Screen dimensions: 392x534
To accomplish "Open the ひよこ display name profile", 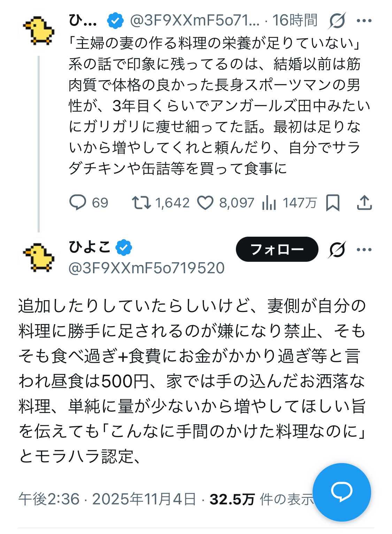I will pos(90,247).
